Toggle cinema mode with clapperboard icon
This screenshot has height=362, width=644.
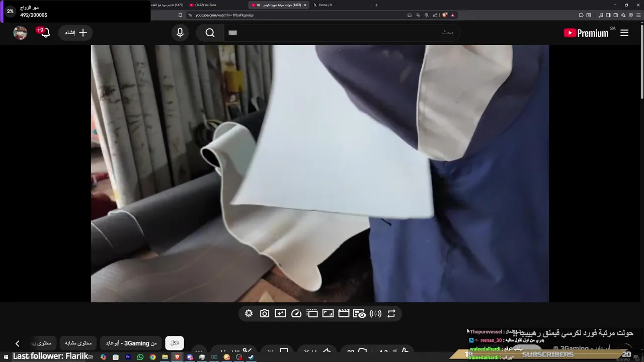(x=344, y=313)
